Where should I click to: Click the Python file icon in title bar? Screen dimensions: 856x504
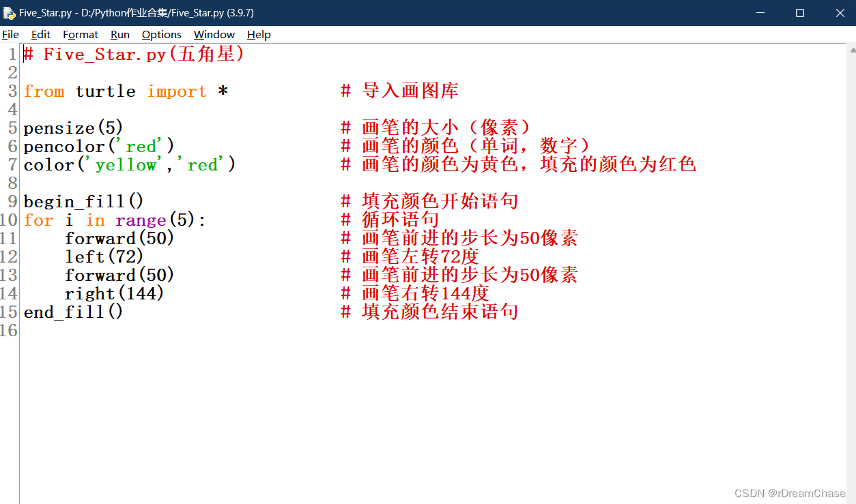(9, 13)
